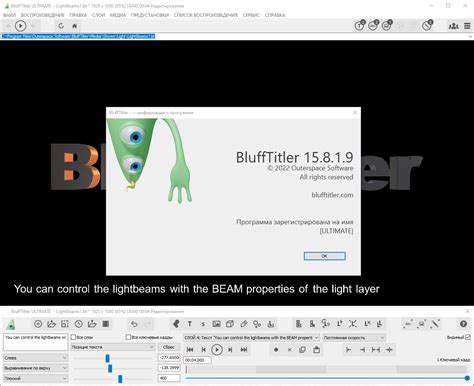Open the МЕДИА menu
The width and height of the screenshot is (474, 386).
118,15
